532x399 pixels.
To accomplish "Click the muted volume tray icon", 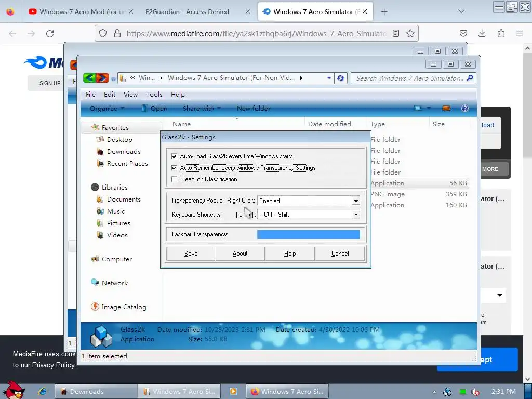I will 475,392.
